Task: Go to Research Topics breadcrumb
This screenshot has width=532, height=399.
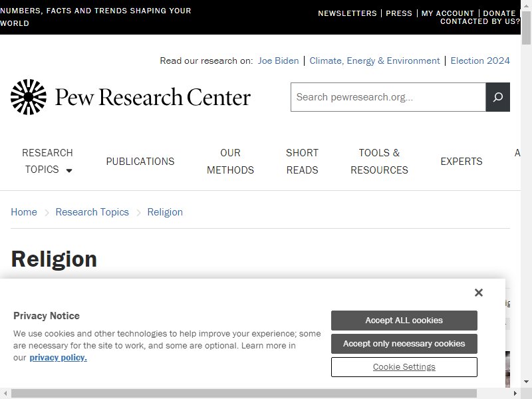Action: (x=92, y=212)
